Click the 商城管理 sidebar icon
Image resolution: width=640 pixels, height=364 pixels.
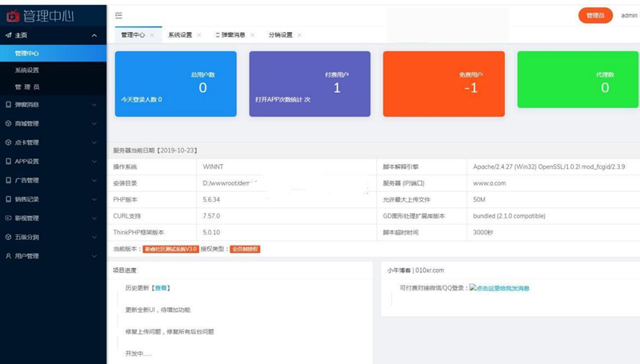[x=8, y=124]
